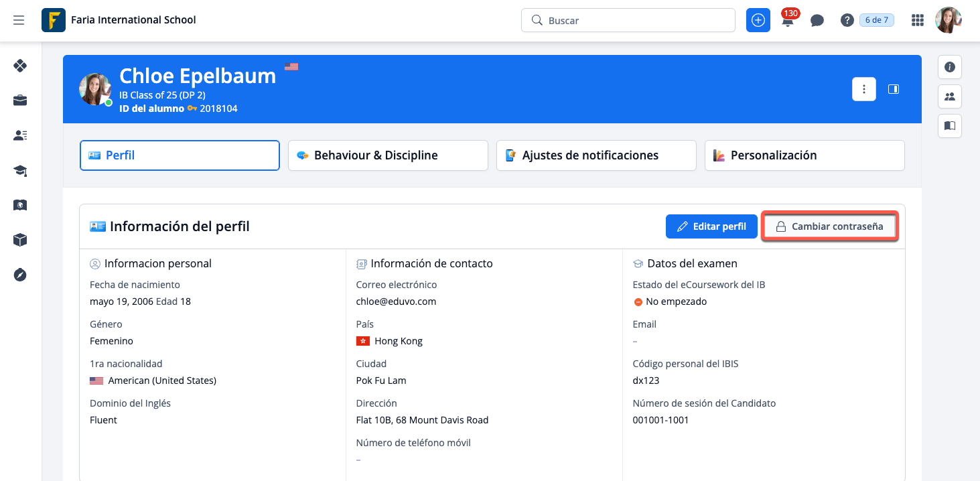The image size is (980, 481).
Task: Switch to Behaviour & Discipline tab
Action: [388, 155]
